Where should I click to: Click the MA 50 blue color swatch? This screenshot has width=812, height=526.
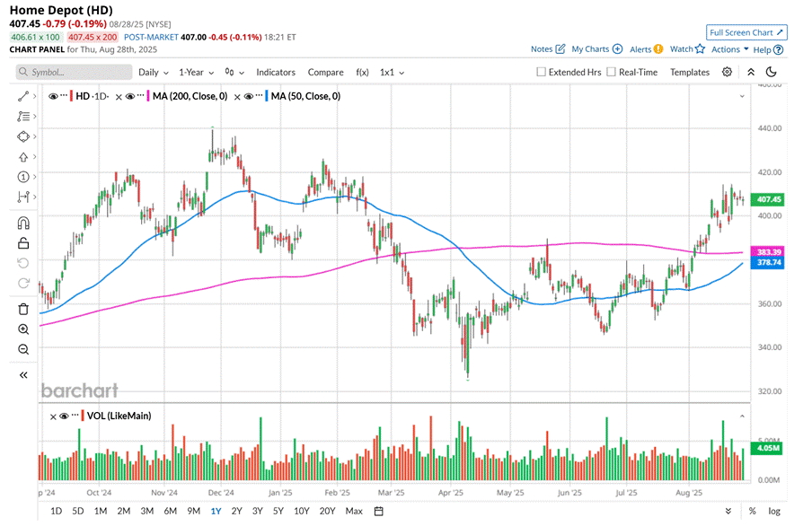click(267, 96)
